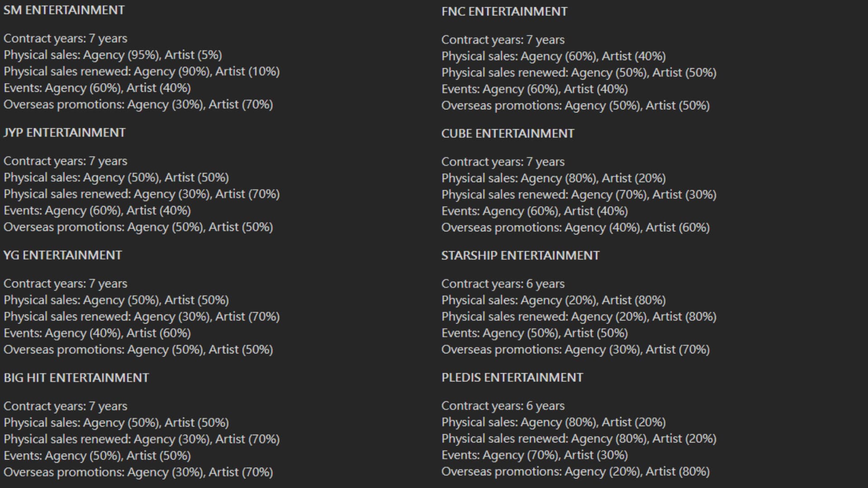Click YG's Events Agency (40%) line
Image resolution: width=868 pixels, height=488 pixels.
point(97,333)
